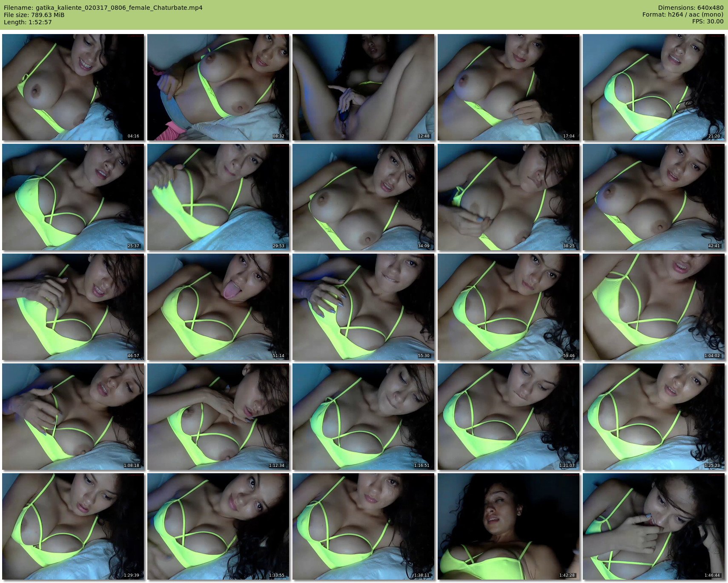Pick the thumbnail labeled 1:21:07
The height and width of the screenshot is (583, 728).
pos(509,417)
